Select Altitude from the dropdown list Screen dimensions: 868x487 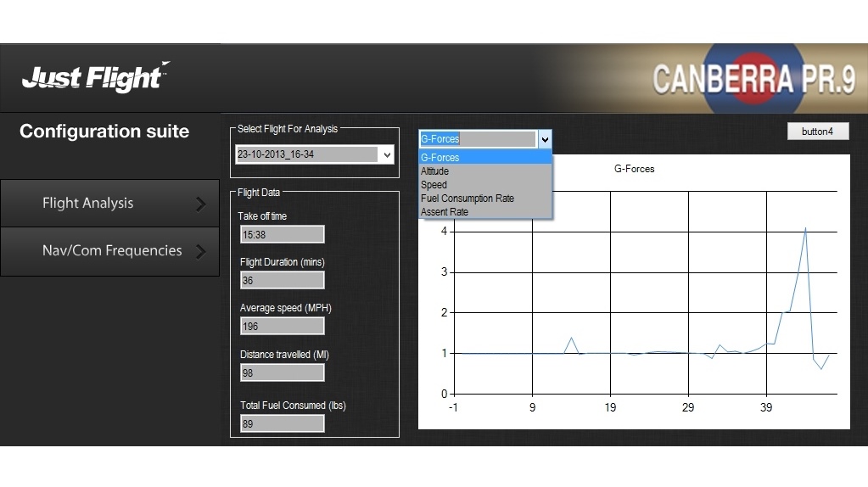[485, 171]
